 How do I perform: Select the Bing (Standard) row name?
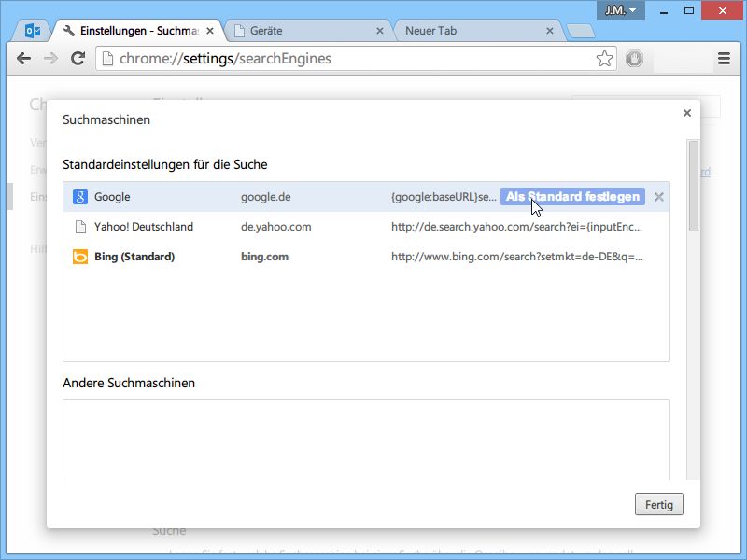(x=134, y=257)
